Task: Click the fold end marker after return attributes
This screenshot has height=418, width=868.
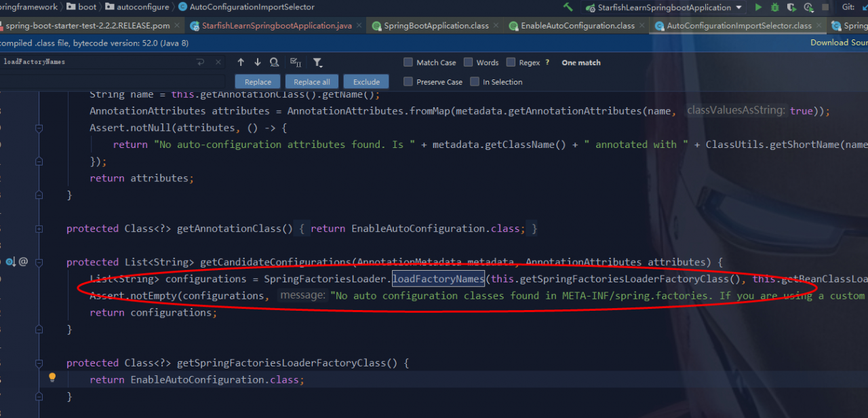Action: (39, 195)
